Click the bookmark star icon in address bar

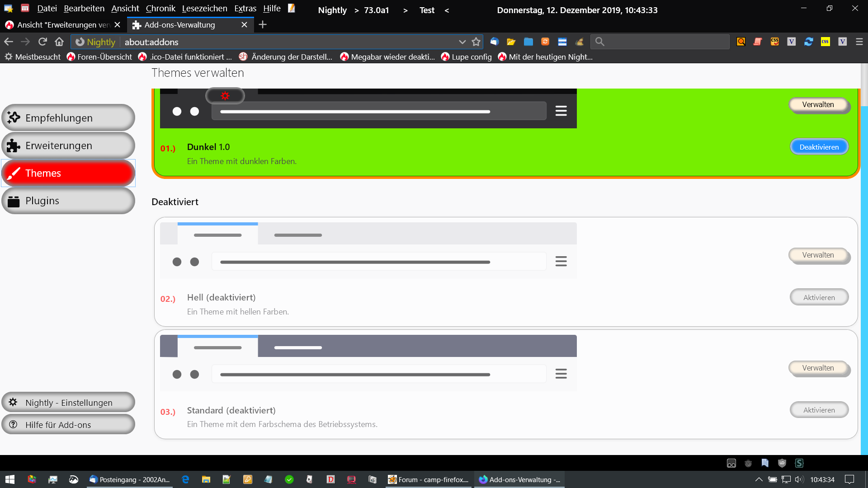pos(476,42)
